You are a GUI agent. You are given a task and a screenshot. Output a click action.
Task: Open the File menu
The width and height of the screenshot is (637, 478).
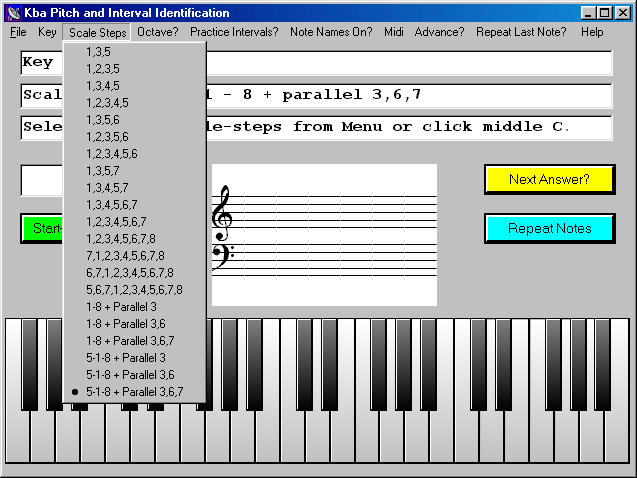click(x=18, y=32)
